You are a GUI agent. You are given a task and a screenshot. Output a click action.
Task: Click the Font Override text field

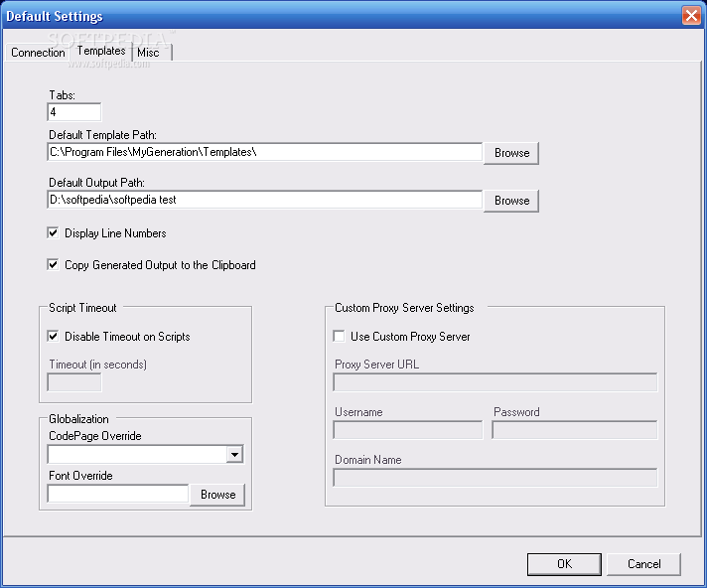(x=118, y=495)
